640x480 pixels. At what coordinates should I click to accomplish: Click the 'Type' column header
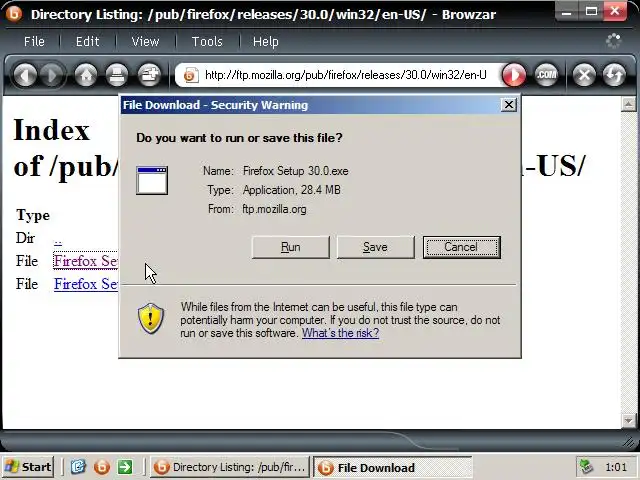[x=33, y=215]
